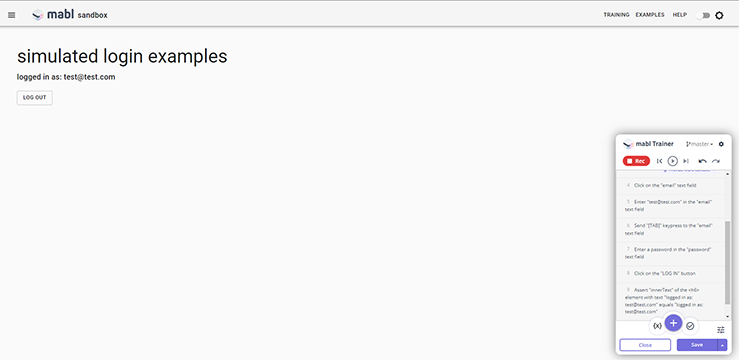The height and width of the screenshot is (360, 739).
Task: Click the mabl sandbox logo
Action: (x=70, y=15)
